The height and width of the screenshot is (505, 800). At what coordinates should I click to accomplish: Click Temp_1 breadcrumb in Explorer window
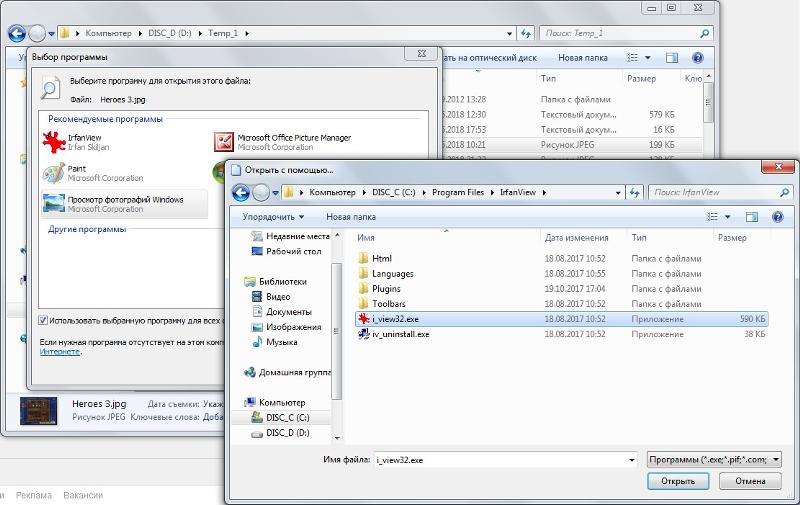[x=222, y=33]
